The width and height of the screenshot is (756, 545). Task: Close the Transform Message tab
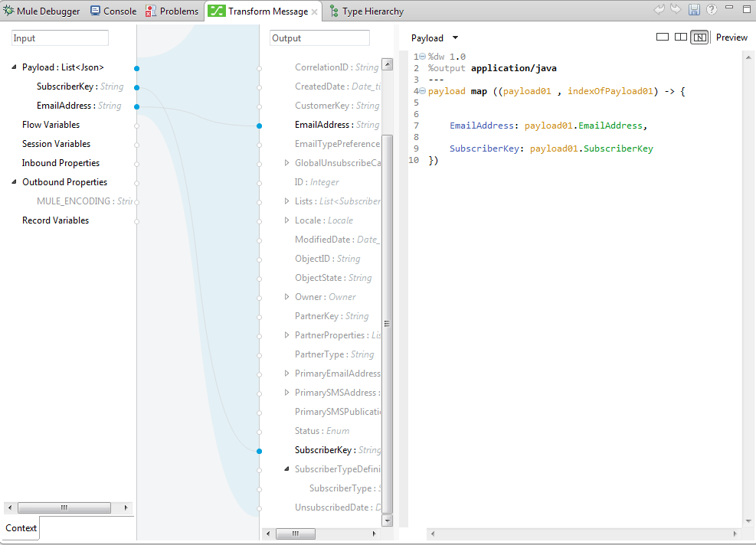tap(315, 12)
